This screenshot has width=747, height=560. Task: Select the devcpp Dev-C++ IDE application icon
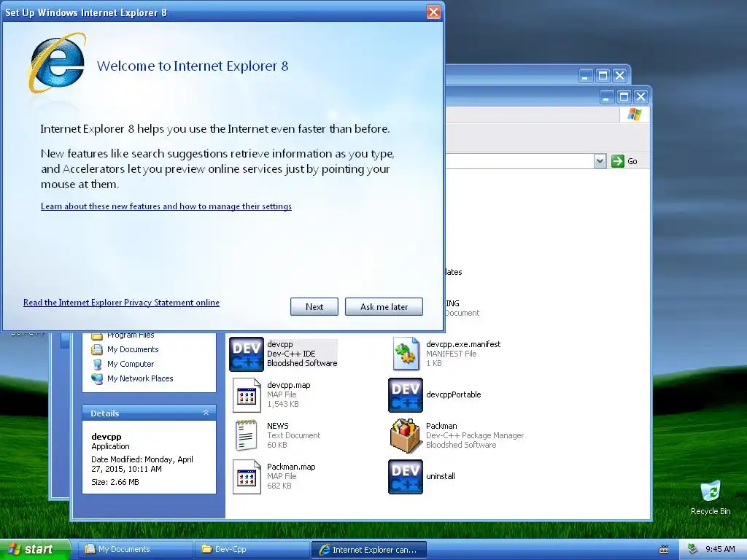(x=247, y=354)
